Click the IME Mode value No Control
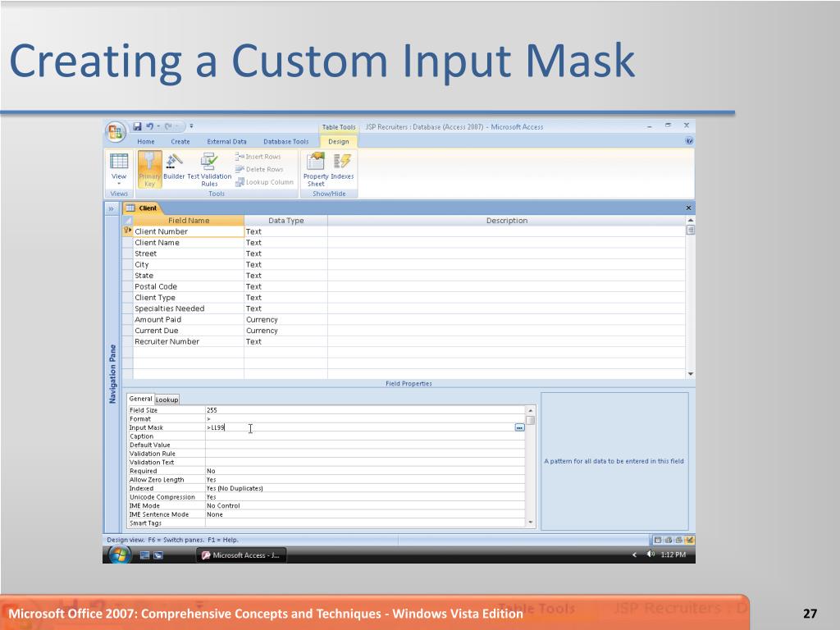Viewport: 840px width, 630px height. pyautogui.click(x=365, y=505)
